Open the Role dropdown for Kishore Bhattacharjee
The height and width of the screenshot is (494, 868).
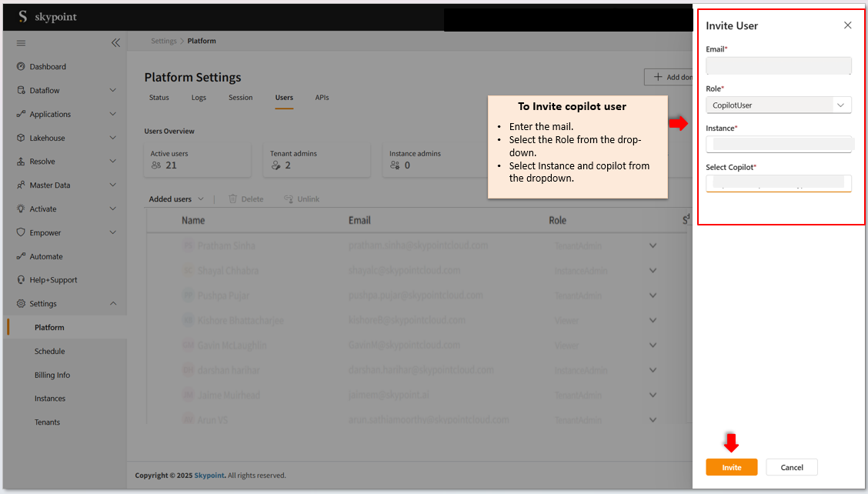tap(653, 320)
